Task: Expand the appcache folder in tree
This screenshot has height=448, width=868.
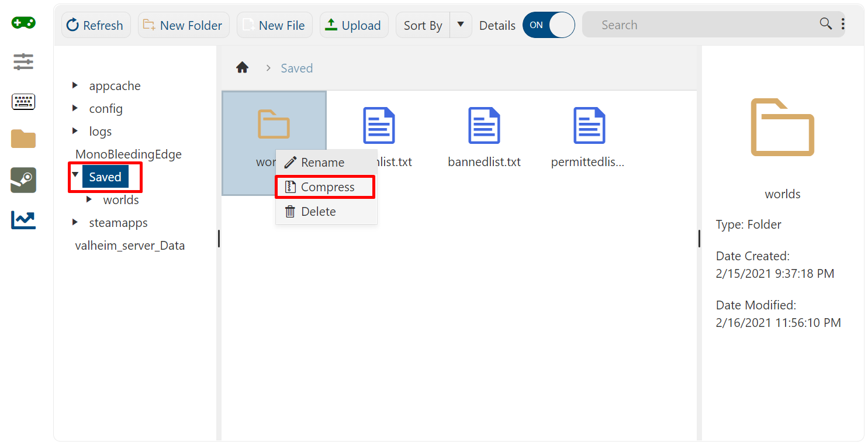Action: [75, 86]
